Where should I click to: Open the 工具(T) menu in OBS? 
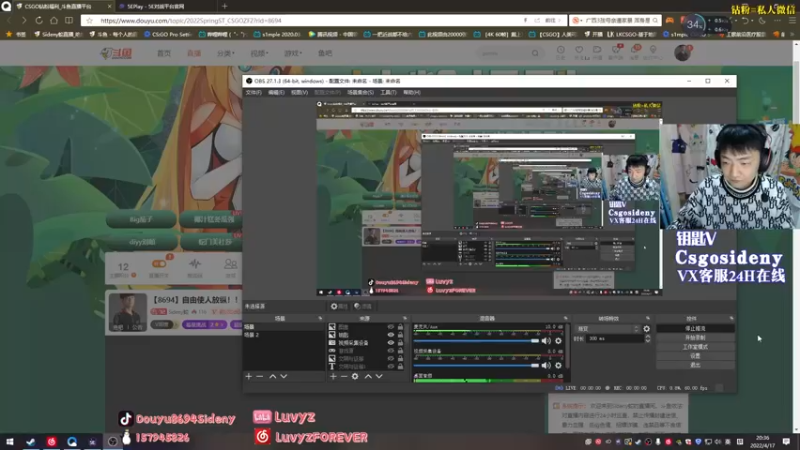[388, 92]
